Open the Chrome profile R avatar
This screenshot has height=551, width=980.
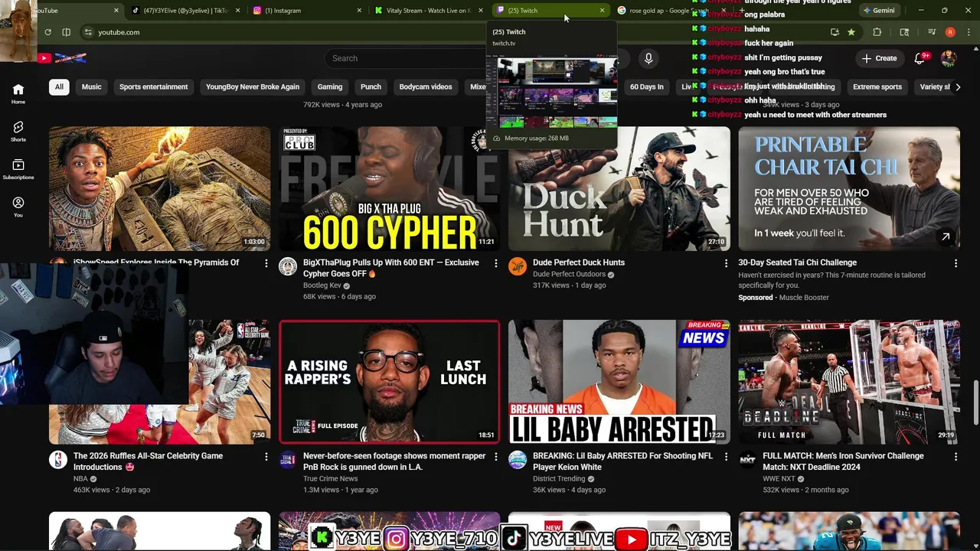(x=950, y=32)
